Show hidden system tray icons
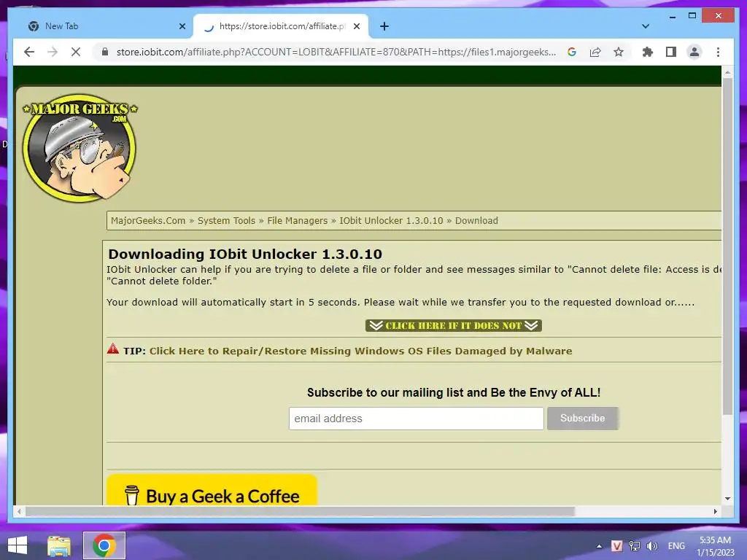 coord(599,546)
